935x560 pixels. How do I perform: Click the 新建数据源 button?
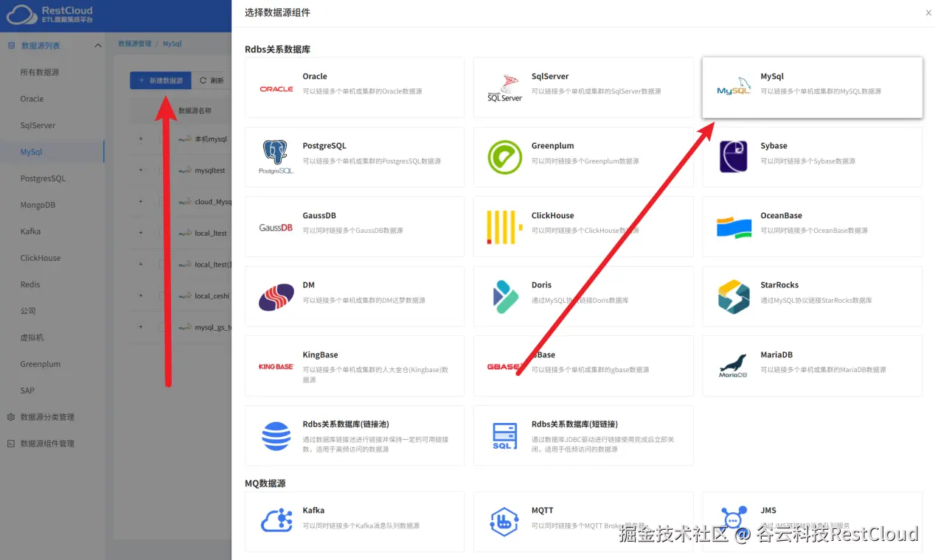(161, 80)
